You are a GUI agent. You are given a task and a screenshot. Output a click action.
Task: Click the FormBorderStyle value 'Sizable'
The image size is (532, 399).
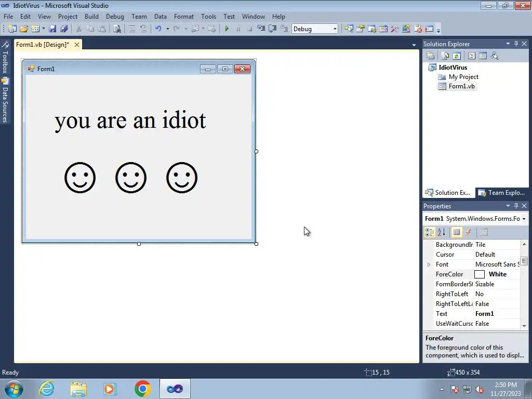(485, 284)
